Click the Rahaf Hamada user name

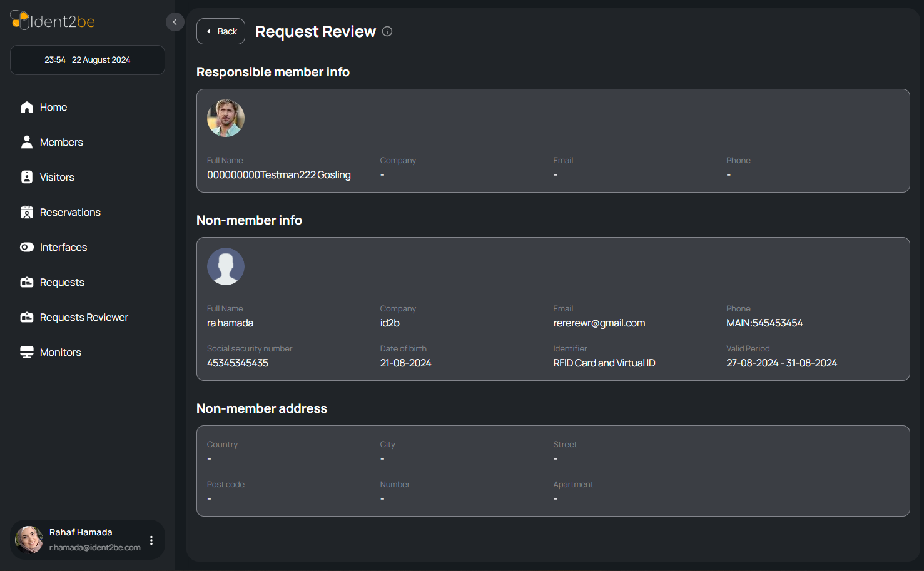click(x=81, y=532)
